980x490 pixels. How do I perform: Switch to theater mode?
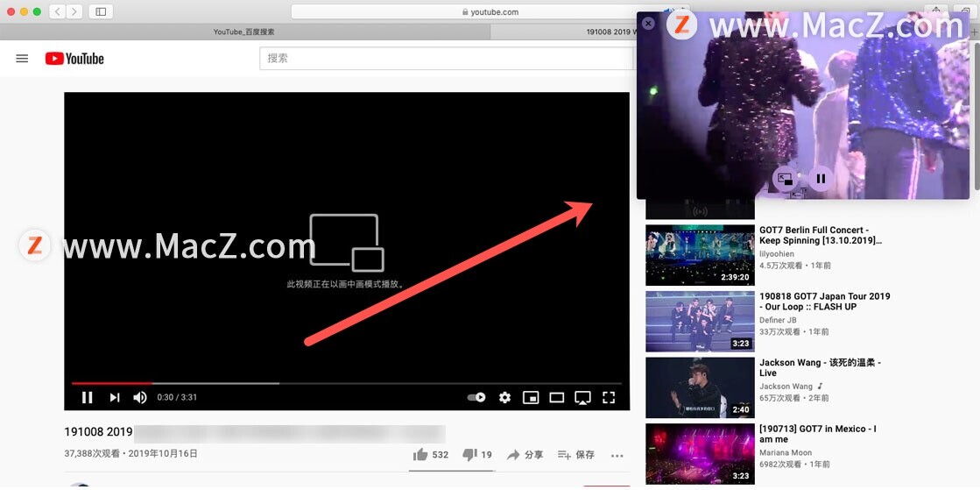pos(557,397)
